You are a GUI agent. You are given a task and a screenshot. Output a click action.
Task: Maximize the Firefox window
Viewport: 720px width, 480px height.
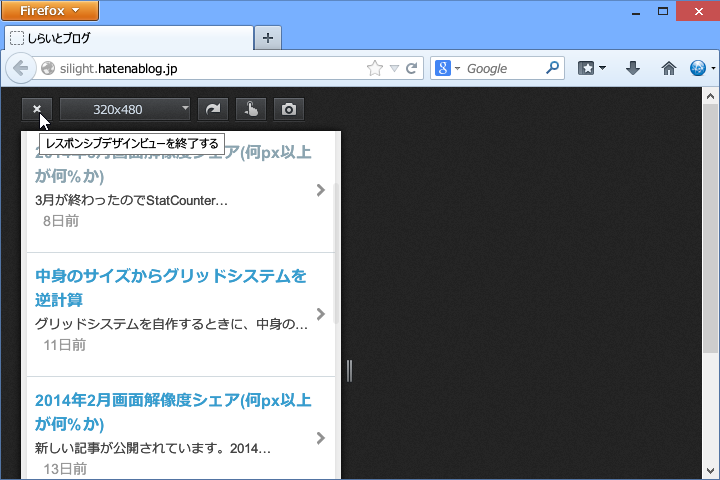(x=663, y=11)
